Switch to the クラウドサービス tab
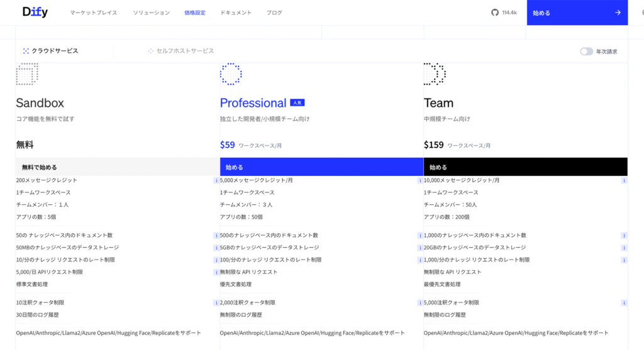 (50, 51)
